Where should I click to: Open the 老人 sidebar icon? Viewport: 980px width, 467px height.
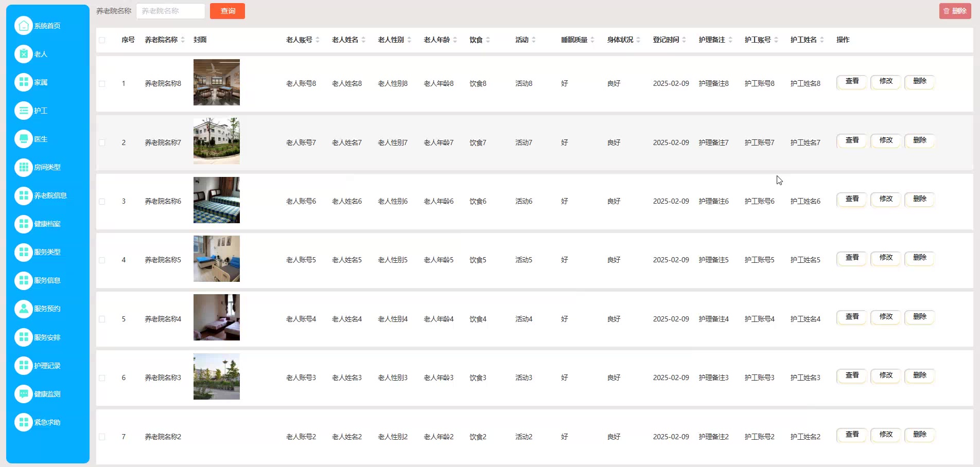click(x=24, y=54)
